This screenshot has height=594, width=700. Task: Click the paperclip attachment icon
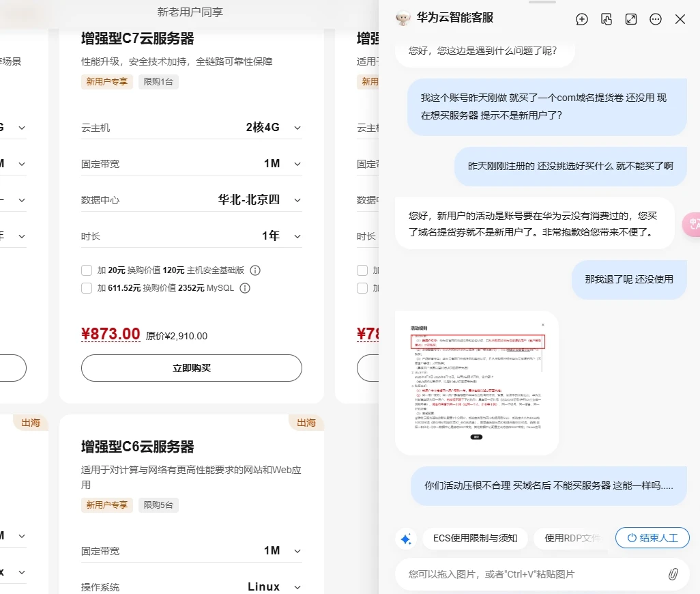(673, 574)
